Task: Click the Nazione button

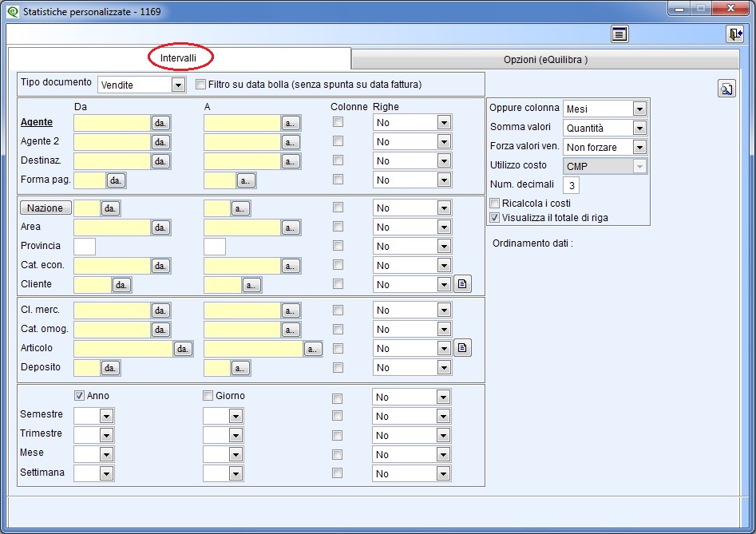Action: 46,208
